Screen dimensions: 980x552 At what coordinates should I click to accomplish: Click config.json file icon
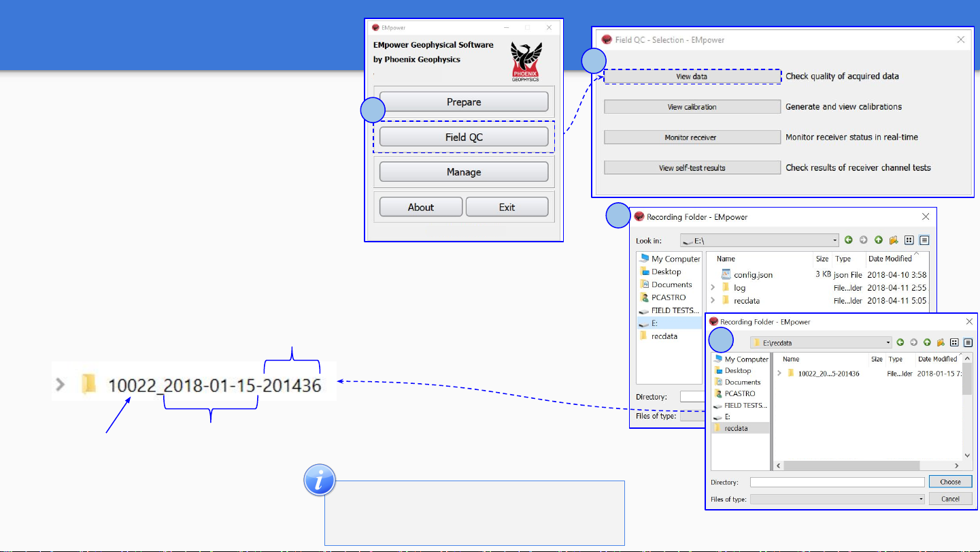click(x=725, y=274)
